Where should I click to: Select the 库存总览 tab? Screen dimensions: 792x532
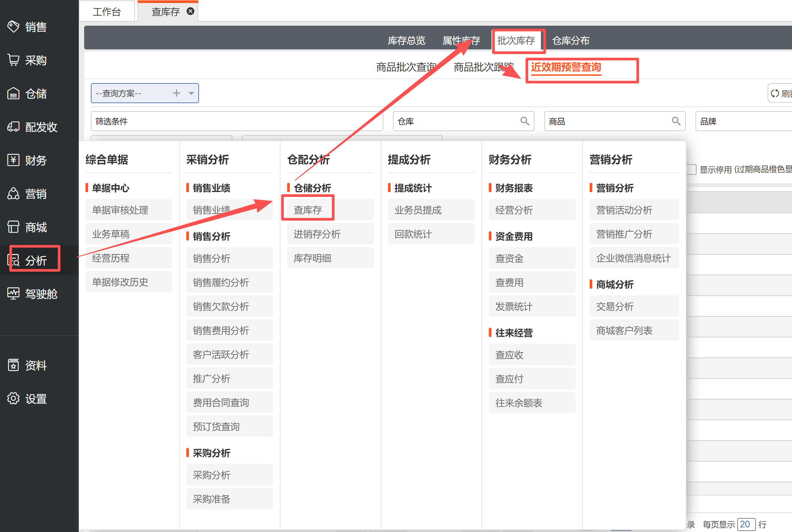tap(407, 41)
